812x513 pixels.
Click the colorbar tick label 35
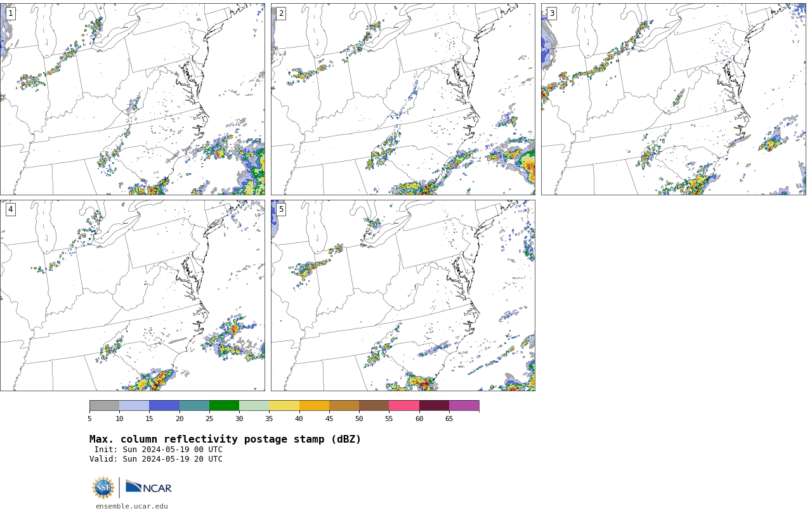(269, 419)
